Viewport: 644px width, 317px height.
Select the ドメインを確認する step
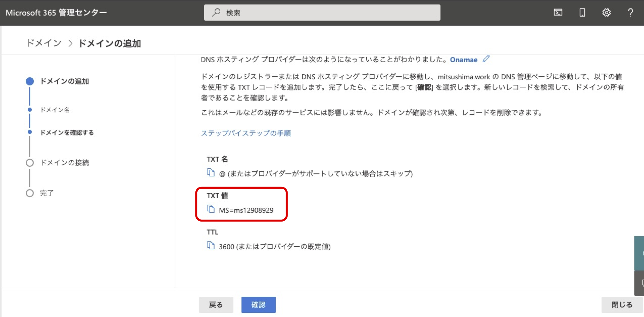pos(67,133)
